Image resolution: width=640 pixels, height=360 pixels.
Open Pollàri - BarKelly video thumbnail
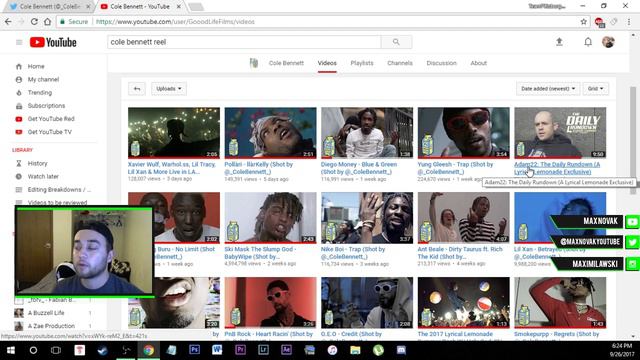pyautogui.click(x=270, y=133)
